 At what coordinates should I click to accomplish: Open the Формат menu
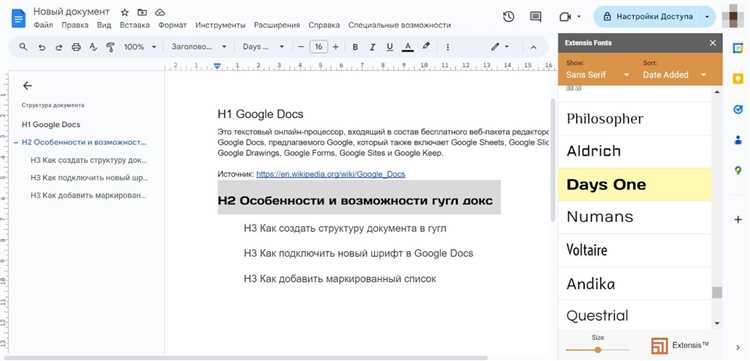click(x=172, y=25)
